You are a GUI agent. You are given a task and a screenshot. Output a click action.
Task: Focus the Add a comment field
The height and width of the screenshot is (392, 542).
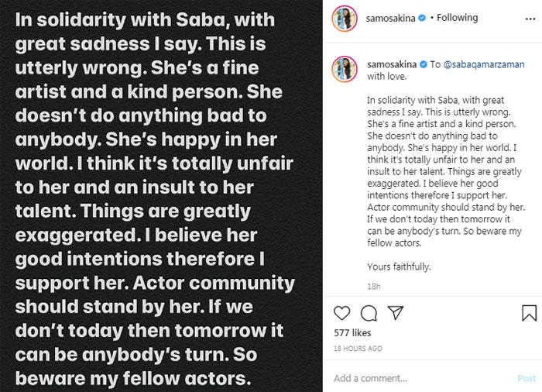coord(418,378)
